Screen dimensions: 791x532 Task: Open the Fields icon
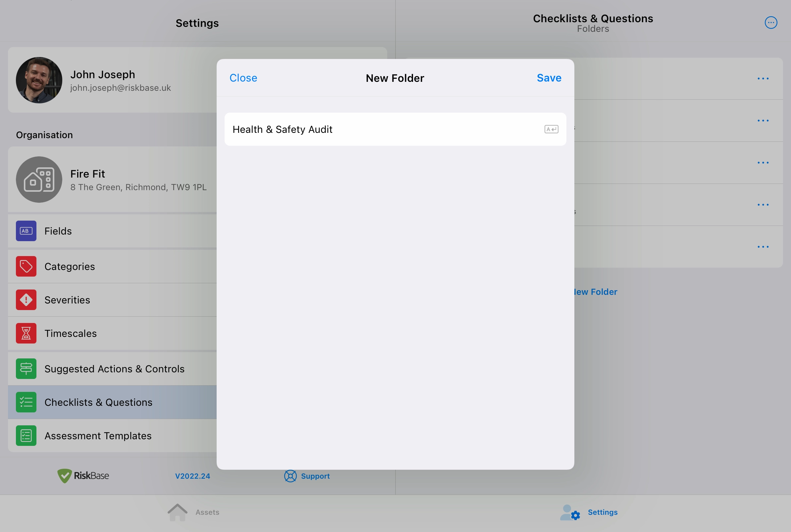pos(26,231)
